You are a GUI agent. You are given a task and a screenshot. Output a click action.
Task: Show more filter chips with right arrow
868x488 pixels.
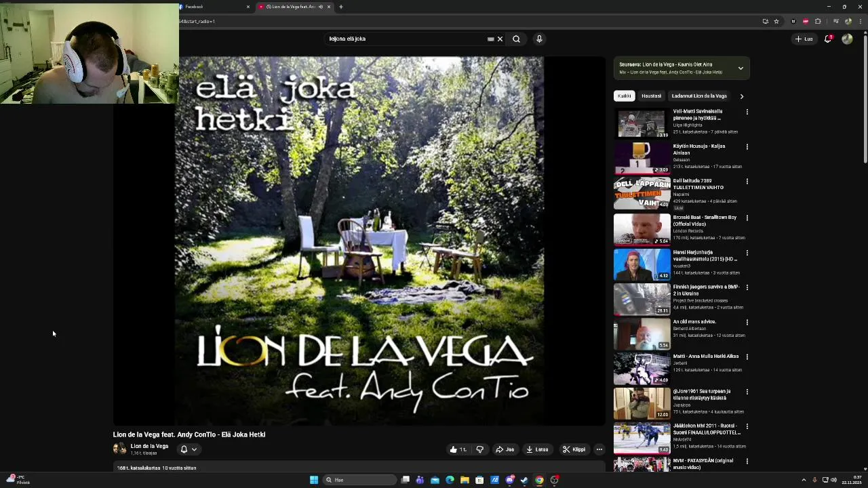(741, 96)
